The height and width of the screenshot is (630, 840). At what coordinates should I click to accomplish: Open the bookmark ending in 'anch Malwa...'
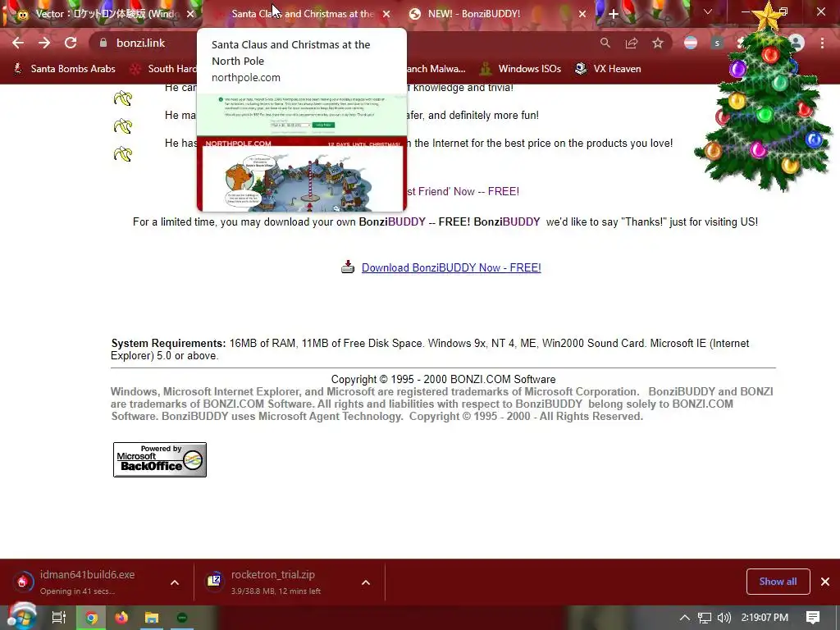tap(436, 69)
